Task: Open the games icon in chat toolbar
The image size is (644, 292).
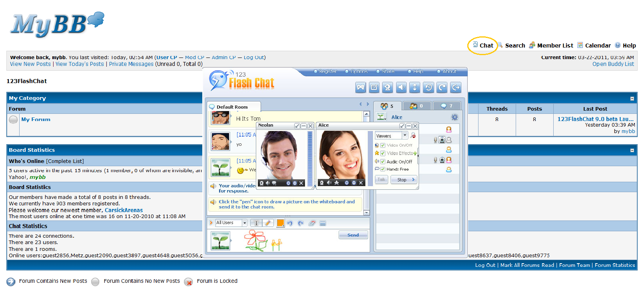Action: coord(361,87)
